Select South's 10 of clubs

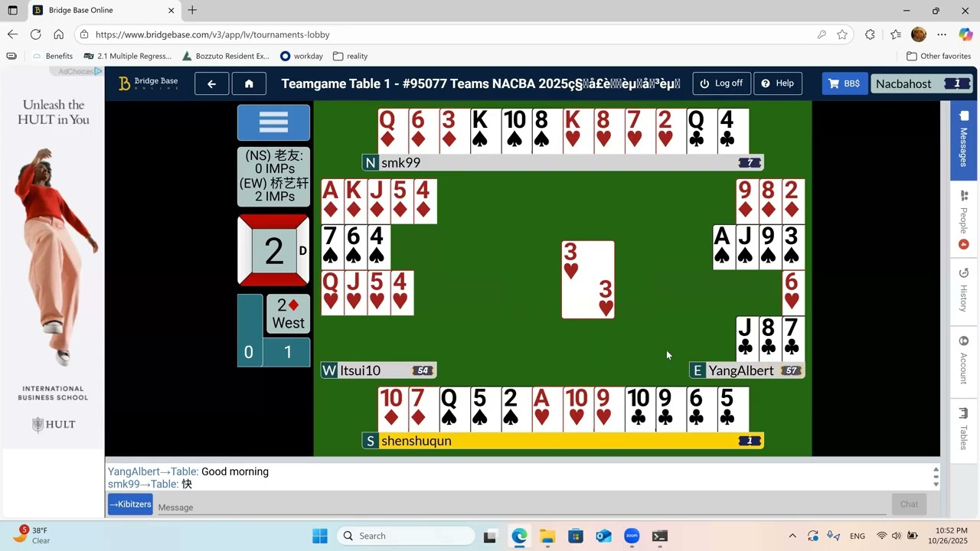pyautogui.click(x=640, y=409)
